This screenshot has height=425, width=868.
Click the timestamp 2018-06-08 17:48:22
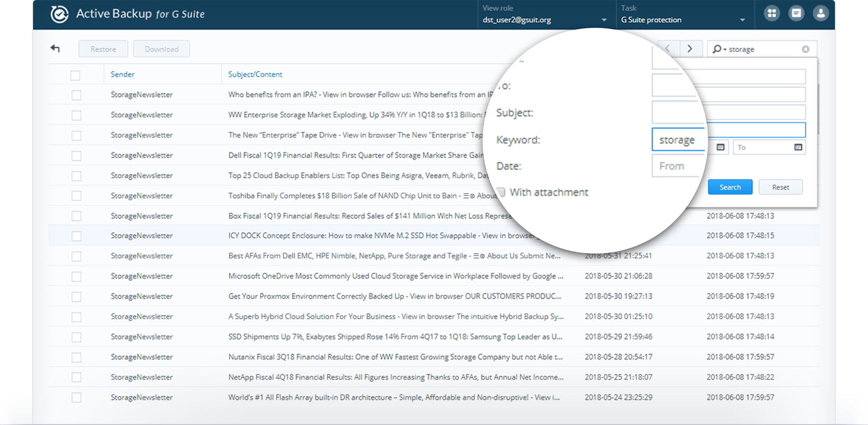pos(740,377)
